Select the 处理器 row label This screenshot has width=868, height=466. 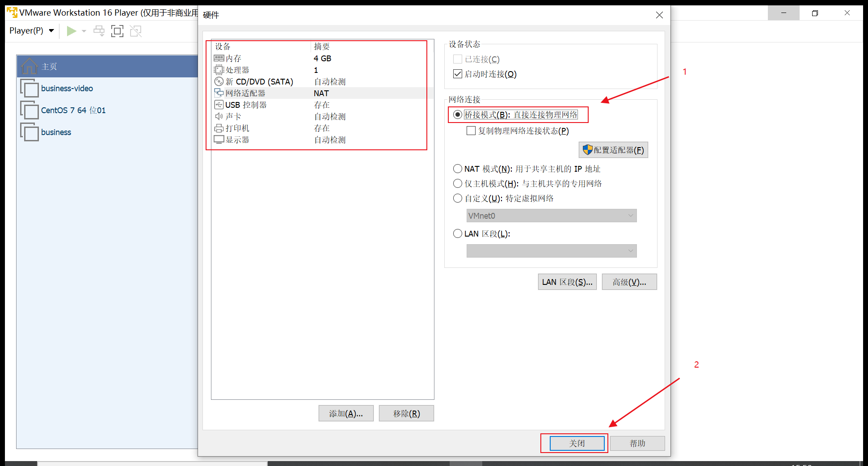[237, 70]
